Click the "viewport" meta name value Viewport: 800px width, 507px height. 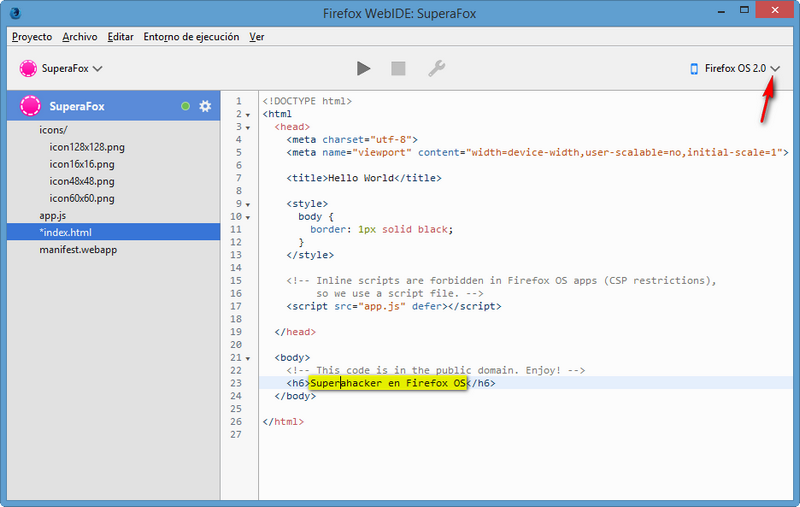(x=382, y=152)
